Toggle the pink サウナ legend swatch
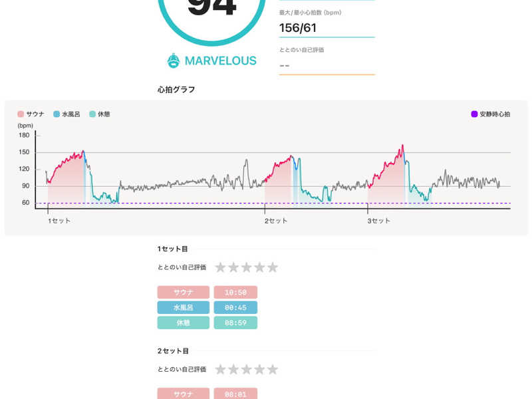532x399 pixels. pos(21,114)
